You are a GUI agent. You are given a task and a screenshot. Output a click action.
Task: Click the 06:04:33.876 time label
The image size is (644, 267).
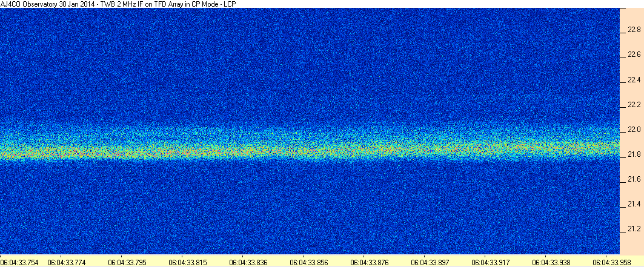tap(370, 262)
